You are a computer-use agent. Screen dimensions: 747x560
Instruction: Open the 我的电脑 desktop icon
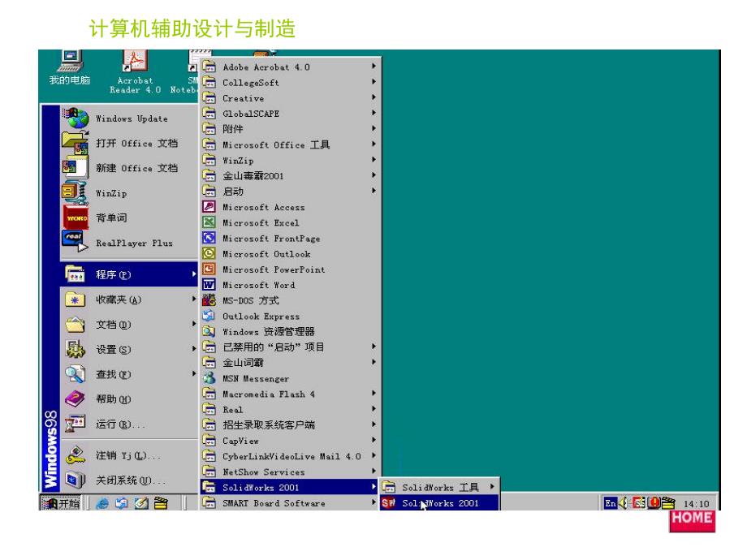(x=68, y=63)
